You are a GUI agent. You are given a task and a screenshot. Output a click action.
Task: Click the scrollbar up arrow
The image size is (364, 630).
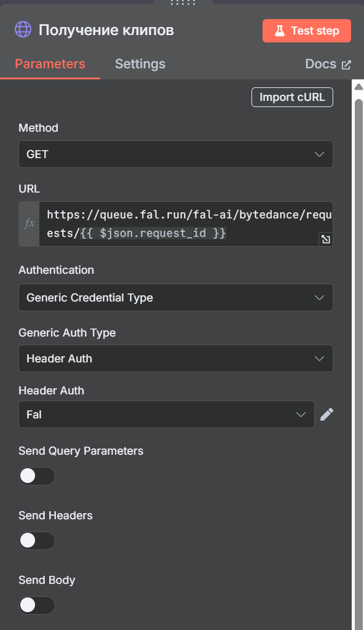point(358,86)
